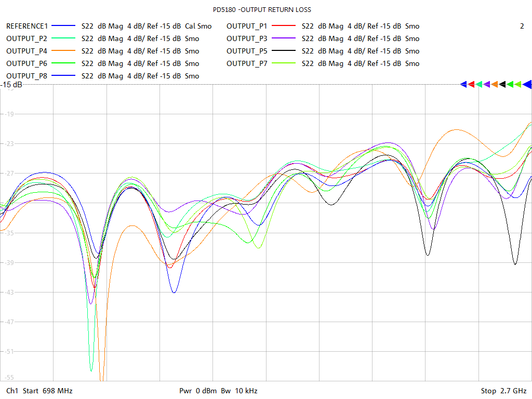
Task: Select the OUTPUT_P8 trace name
Action: click(26, 76)
